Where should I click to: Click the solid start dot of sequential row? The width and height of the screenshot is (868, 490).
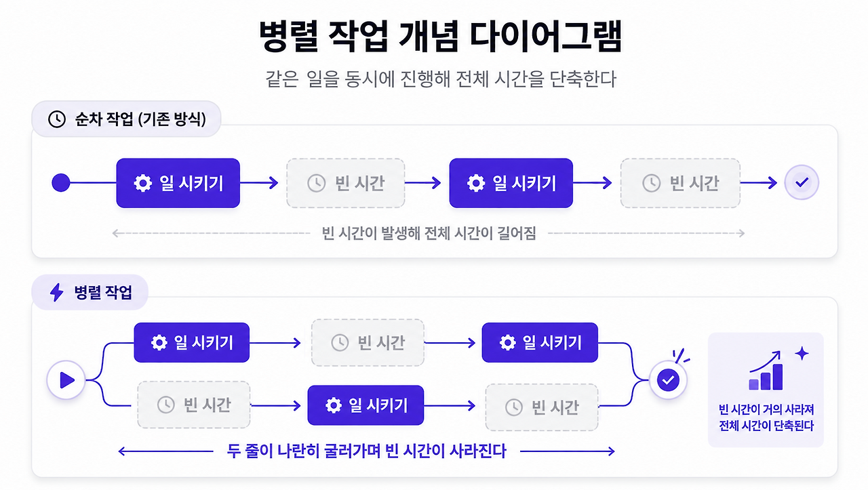[x=61, y=183]
